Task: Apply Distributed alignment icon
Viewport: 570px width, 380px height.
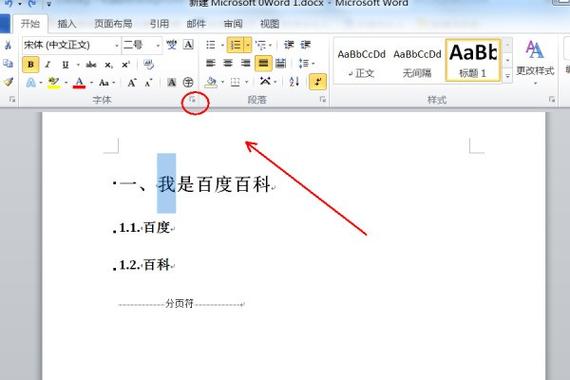Action: pos(281,63)
